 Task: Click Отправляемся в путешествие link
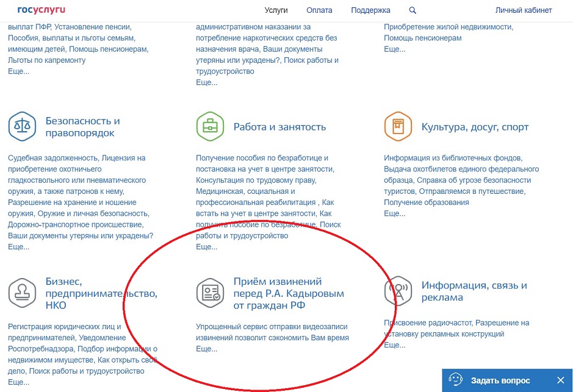pyautogui.click(x=472, y=191)
